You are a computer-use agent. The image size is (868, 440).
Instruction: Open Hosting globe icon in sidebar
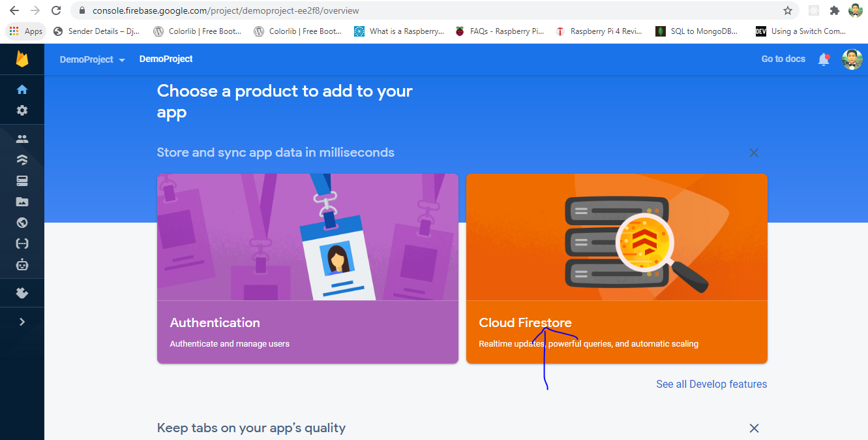point(22,223)
